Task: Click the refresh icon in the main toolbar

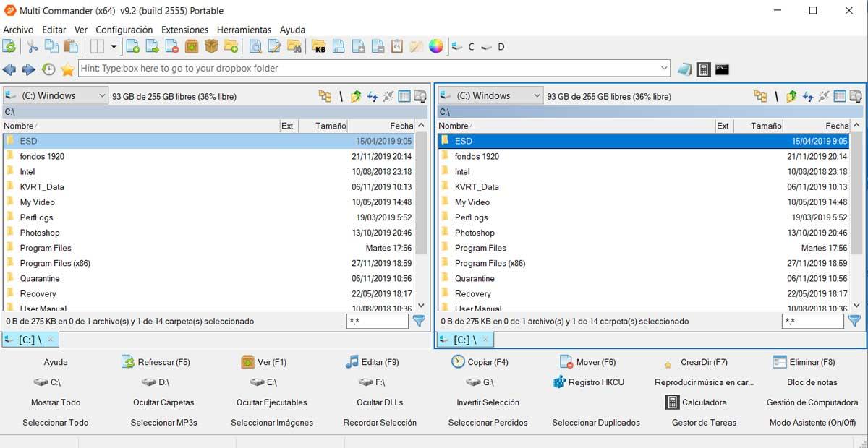Action: coord(9,47)
